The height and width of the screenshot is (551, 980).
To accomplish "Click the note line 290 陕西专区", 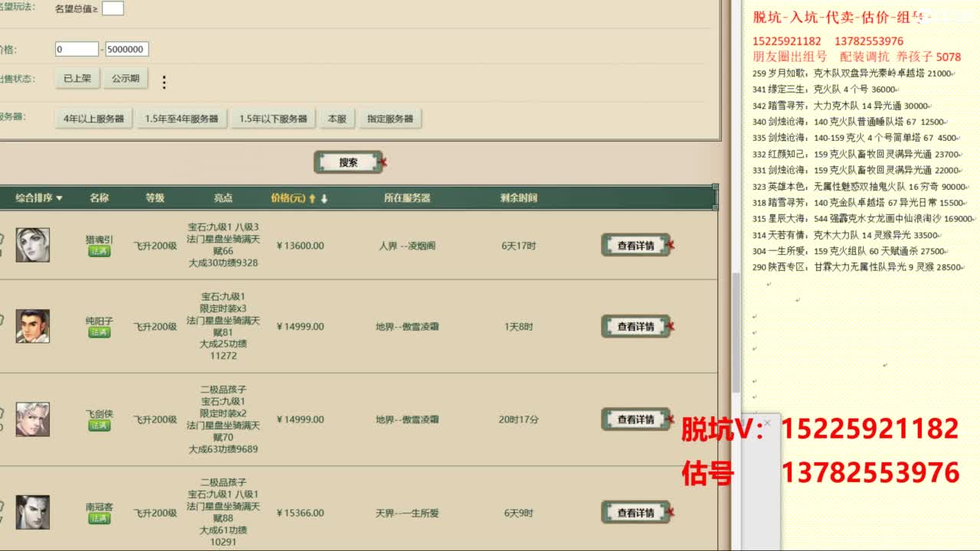I will tap(859, 267).
